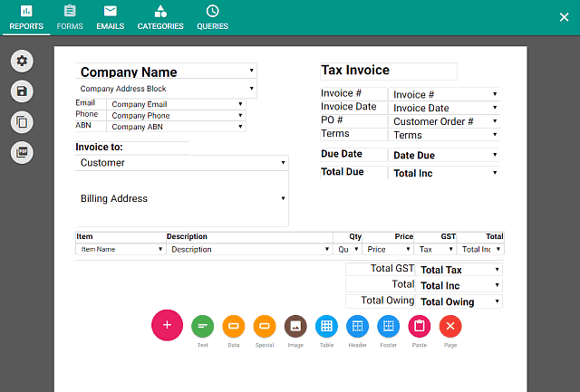Open the Invoice Date dropdown
Image resolution: width=580 pixels, height=392 pixels.
(495, 108)
